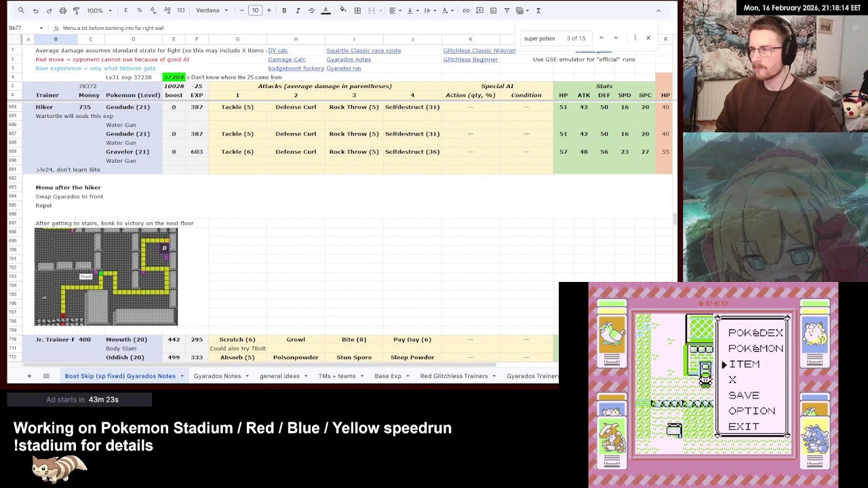Increase decimal places

coord(167,11)
